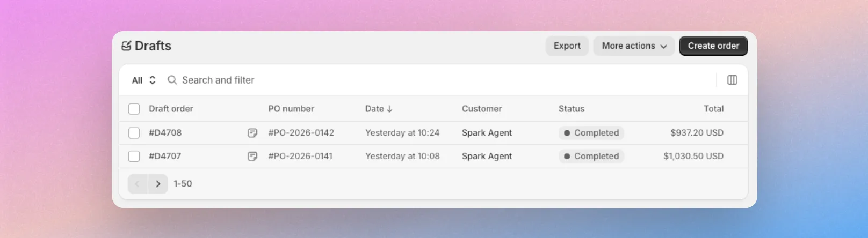
Task: Toggle Date column sort arrow
Action: [389, 109]
